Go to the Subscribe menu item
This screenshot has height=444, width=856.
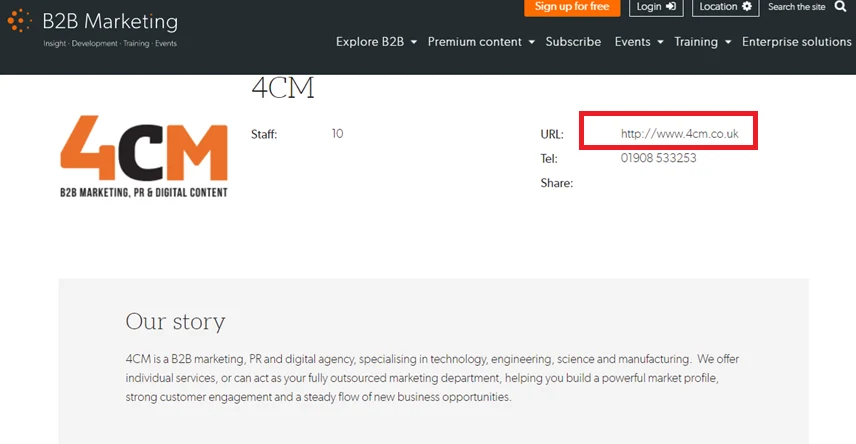pyautogui.click(x=573, y=42)
